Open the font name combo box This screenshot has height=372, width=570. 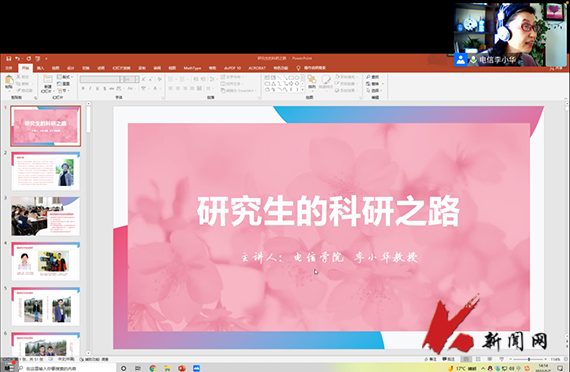102,79
